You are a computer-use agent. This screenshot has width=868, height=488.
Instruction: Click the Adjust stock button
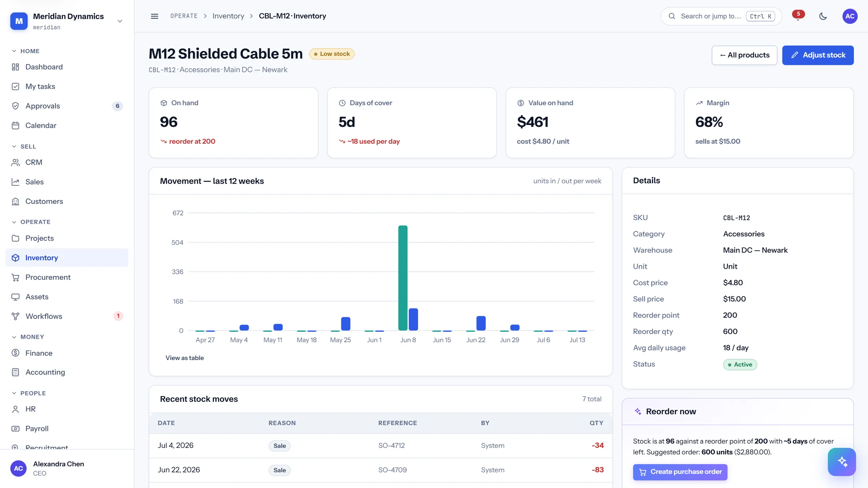(818, 55)
